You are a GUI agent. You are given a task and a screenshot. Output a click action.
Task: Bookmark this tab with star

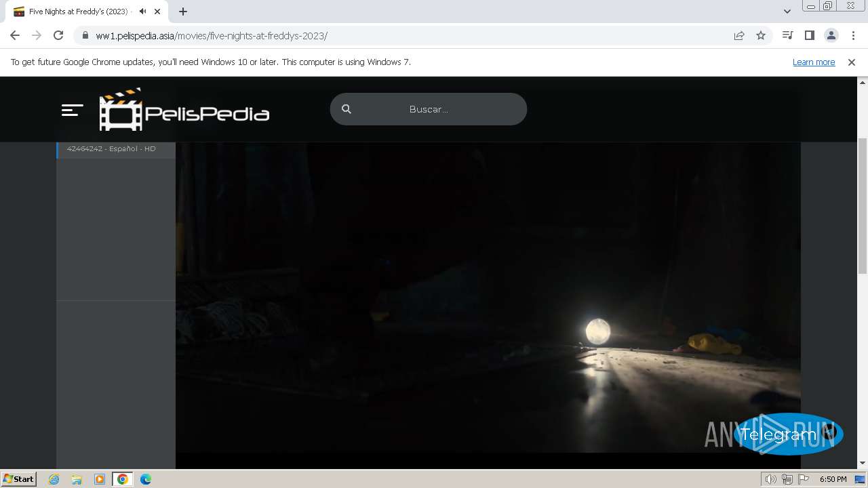point(761,36)
